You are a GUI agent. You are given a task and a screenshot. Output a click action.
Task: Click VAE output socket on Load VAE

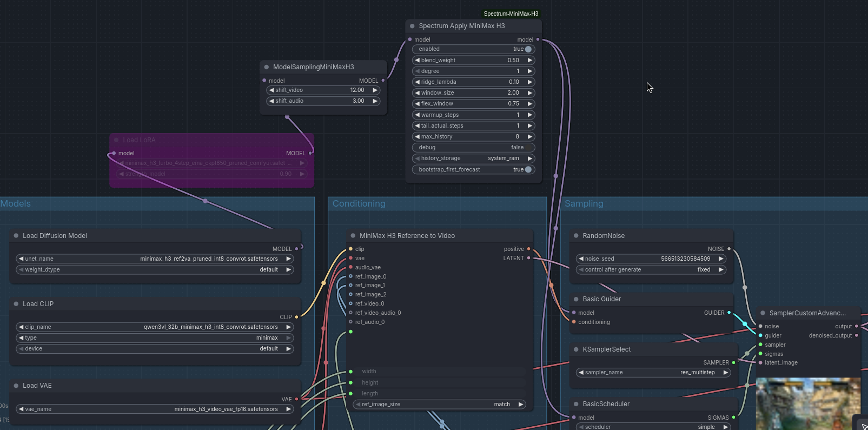point(296,399)
